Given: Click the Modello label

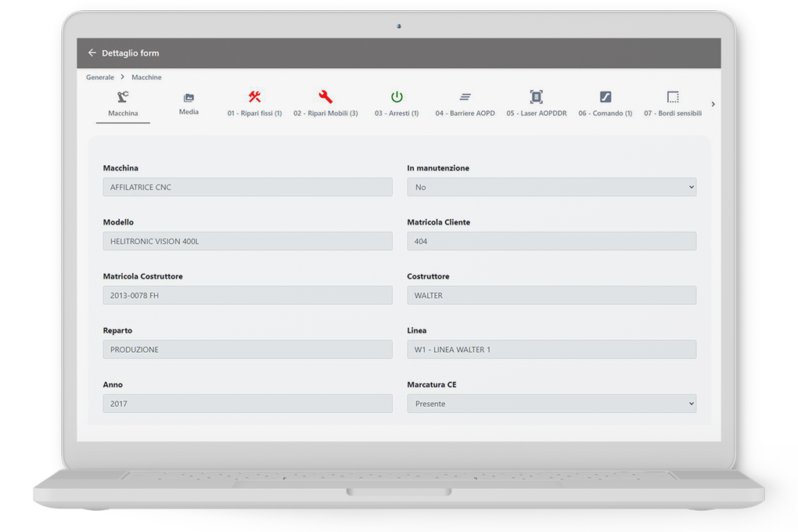Looking at the screenshot, I should (118, 222).
